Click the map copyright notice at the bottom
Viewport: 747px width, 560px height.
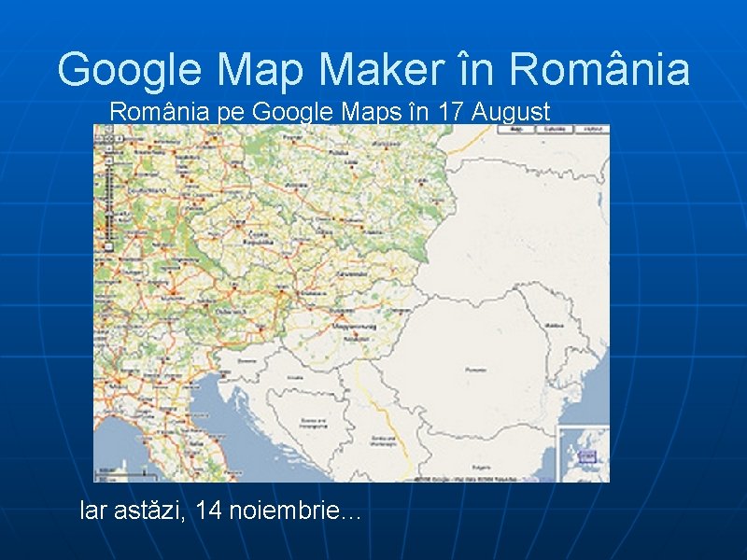pyautogui.click(x=465, y=479)
